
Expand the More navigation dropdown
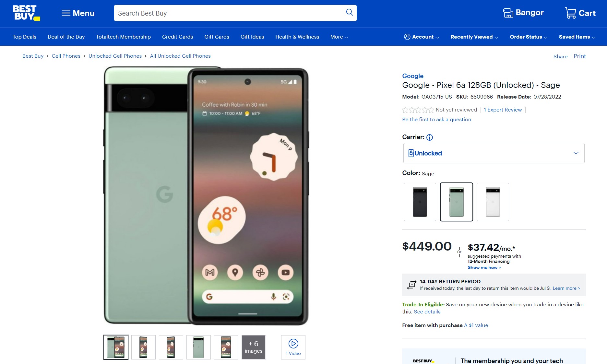339,37
